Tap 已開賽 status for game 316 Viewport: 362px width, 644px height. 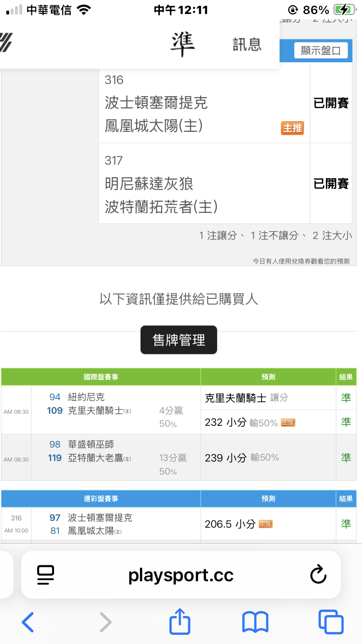click(331, 103)
